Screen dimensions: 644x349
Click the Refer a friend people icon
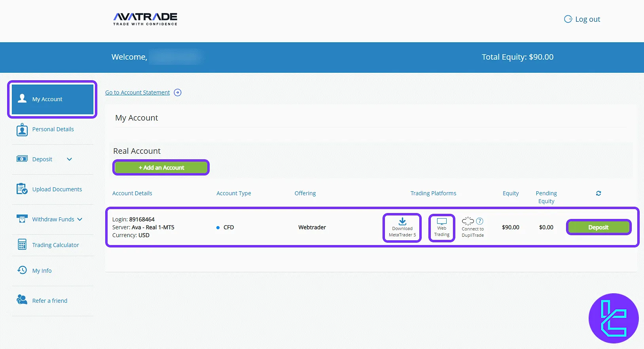(x=22, y=300)
